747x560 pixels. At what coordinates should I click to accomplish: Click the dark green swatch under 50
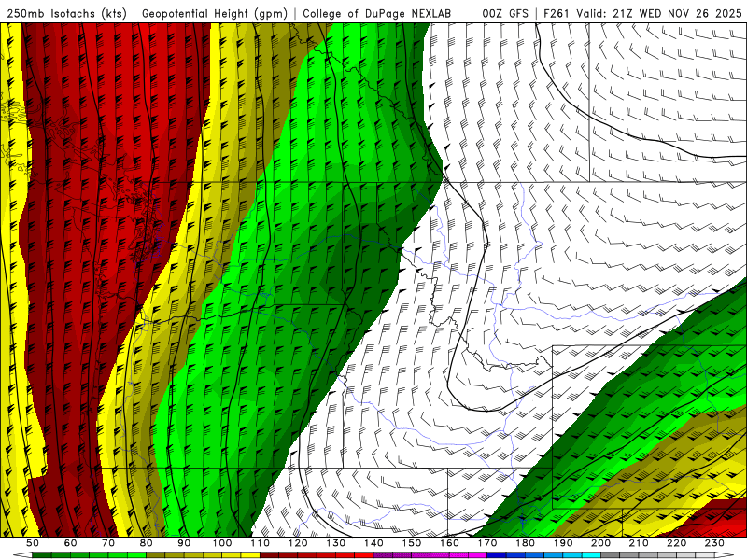(x=42, y=555)
